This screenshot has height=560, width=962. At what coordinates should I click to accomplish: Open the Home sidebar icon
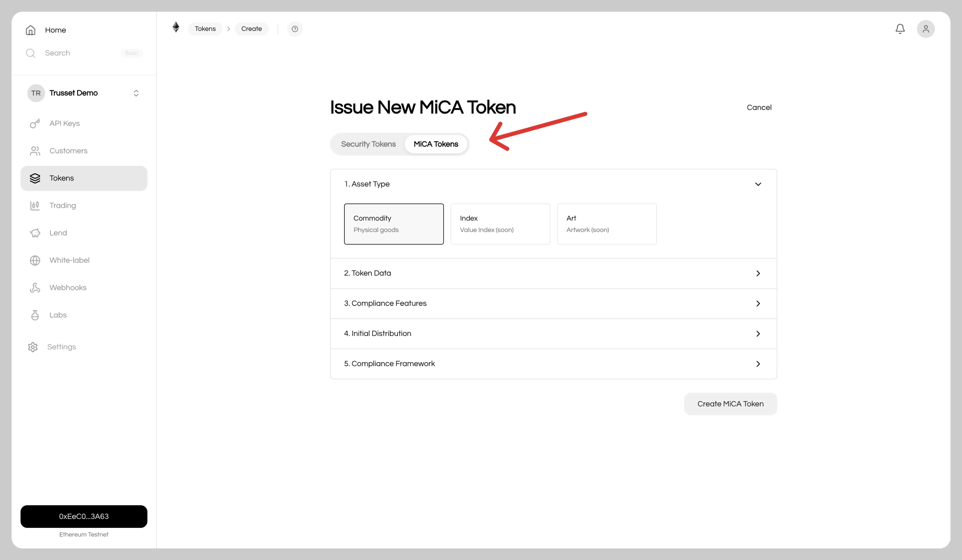tap(31, 30)
